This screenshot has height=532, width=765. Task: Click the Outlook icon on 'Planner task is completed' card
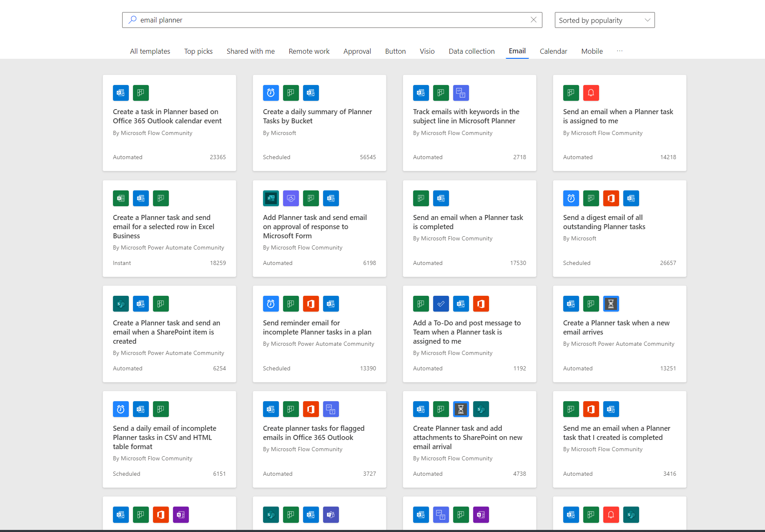(441, 198)
